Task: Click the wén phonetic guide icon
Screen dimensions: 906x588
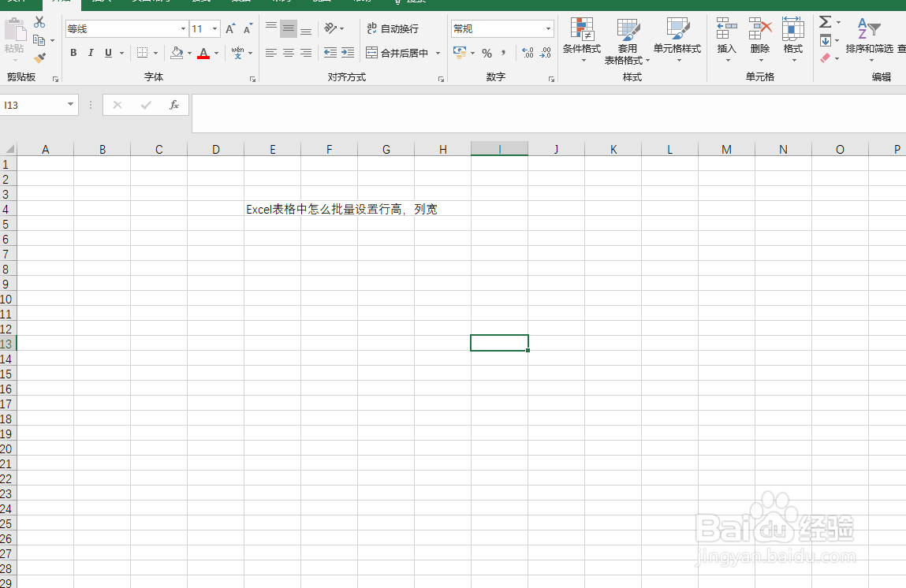Action: [x=237, y=53]
